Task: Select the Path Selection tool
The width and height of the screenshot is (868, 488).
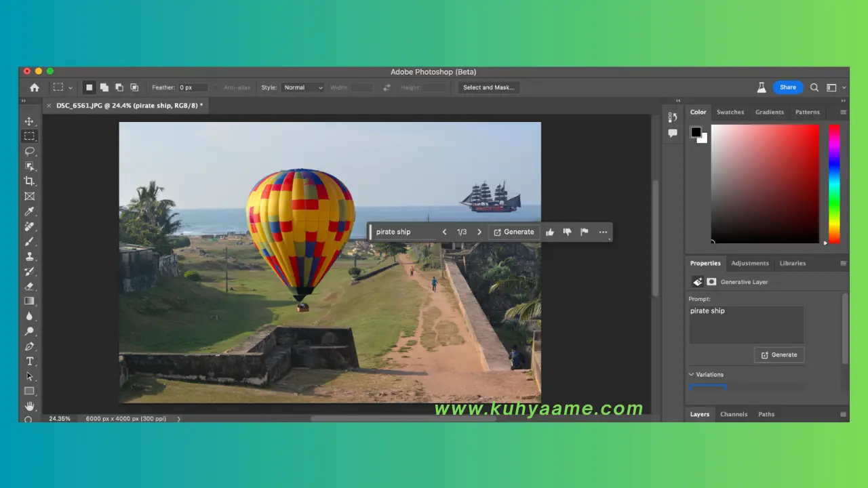Action: click(x=29, y=376)
